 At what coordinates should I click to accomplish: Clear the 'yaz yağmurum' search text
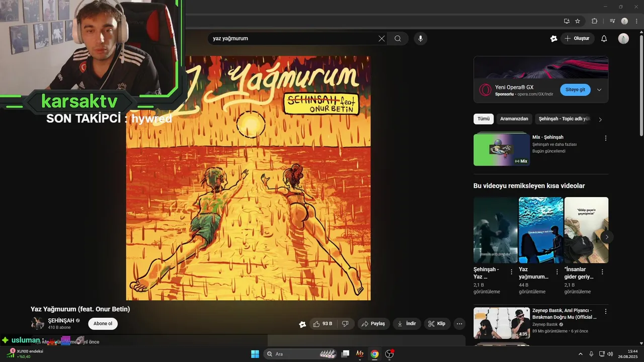click(x=381, y=39)
